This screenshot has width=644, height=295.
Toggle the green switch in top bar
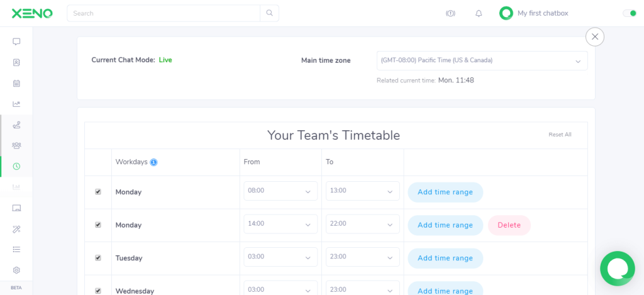coord(629,13)
